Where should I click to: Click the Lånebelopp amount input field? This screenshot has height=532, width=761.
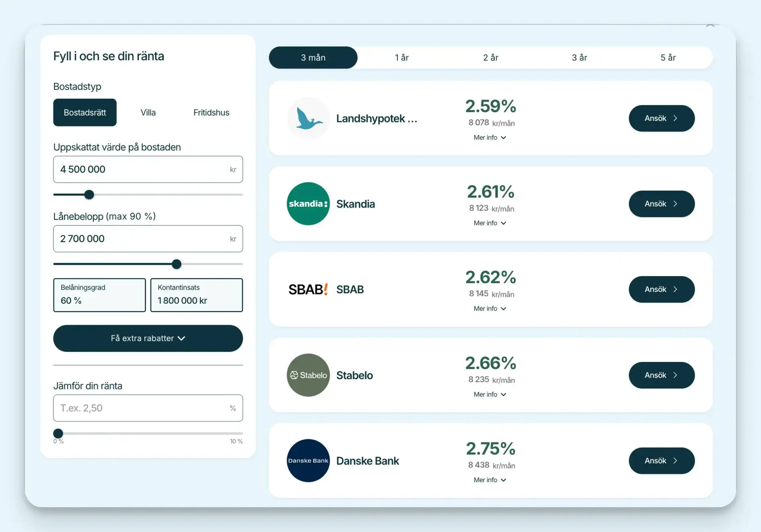(x=148, y=238)
